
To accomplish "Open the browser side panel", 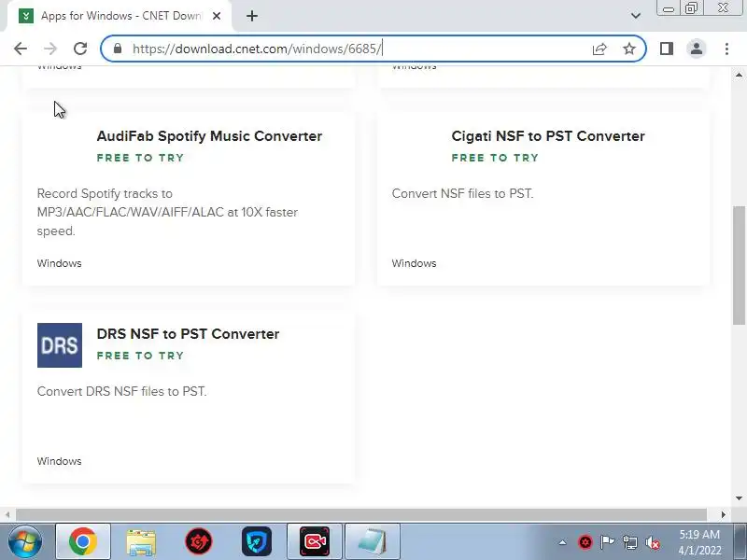I will pos(667,49).
